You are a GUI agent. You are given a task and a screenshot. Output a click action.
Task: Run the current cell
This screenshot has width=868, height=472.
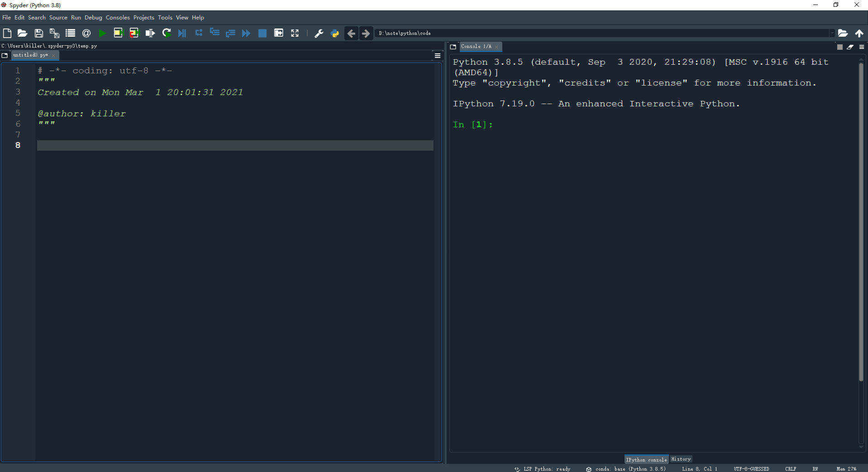coord(118,33)
